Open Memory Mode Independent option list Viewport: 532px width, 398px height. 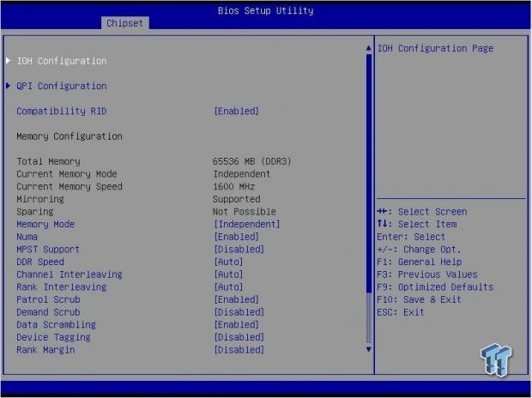(247, 224)
